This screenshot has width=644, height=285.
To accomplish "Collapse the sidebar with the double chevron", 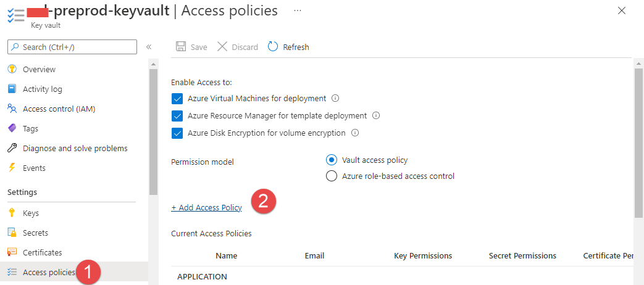I will pos(149,47).
